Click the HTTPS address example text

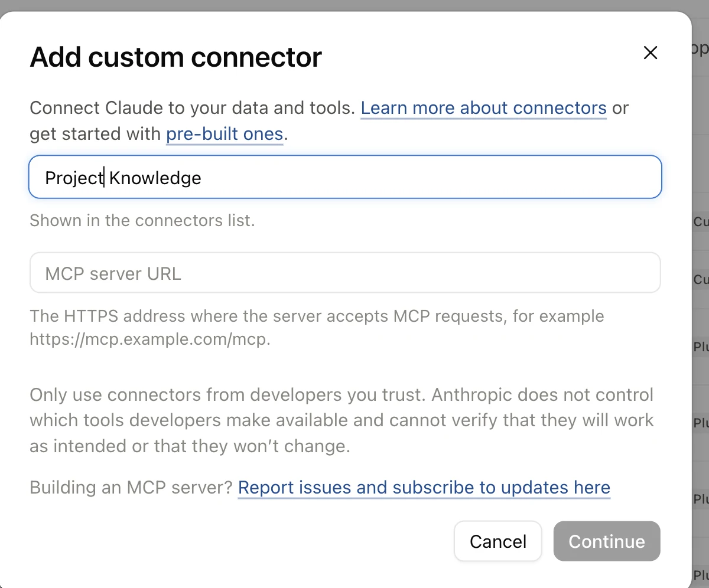[x=317, y=328]
